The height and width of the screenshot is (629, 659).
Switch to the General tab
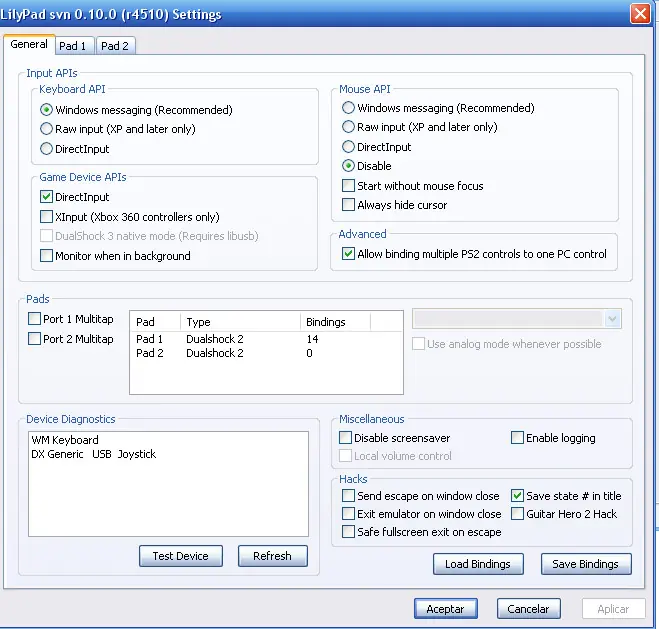(x=29, y=44)
